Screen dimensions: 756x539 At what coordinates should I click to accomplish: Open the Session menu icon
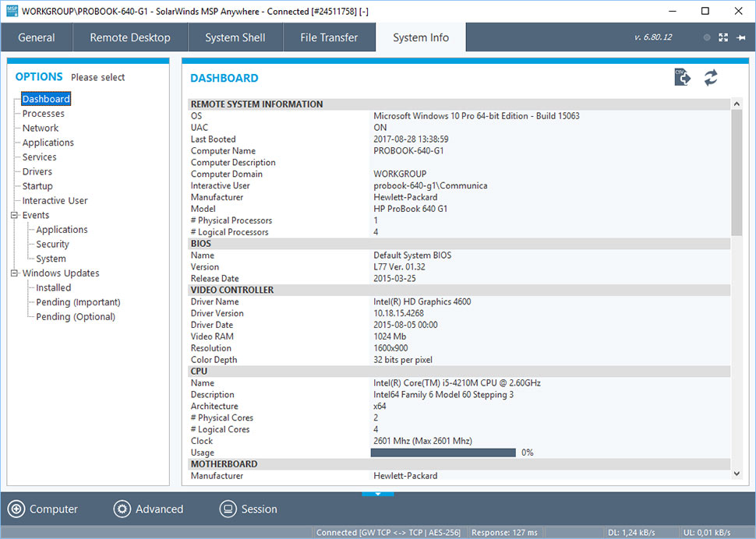point(228,509)
